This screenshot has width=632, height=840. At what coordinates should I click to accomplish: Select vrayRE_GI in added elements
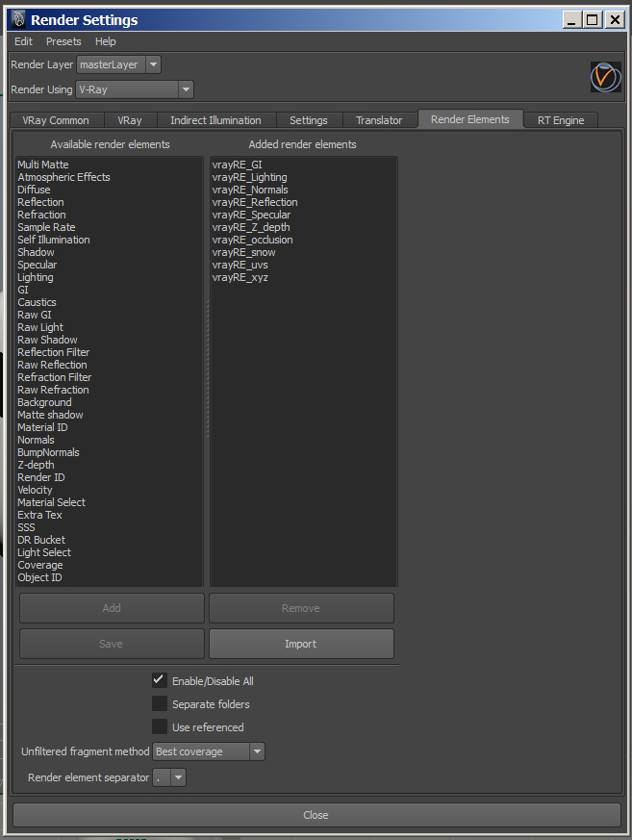pyautogui.click(x=238, y=165)
